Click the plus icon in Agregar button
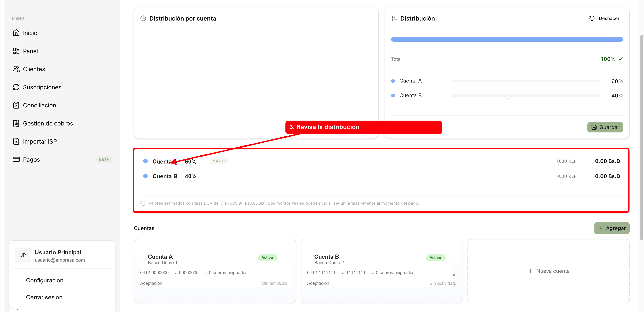The height and width of the screenshot is (312, 644). (x=600, y=228)
